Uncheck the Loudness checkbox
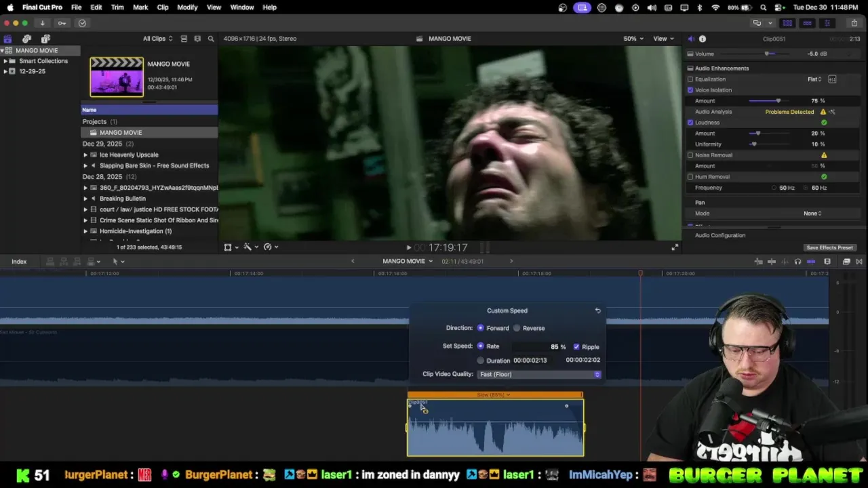Image resolution: width=868 pixels, height=488 pixels. [x=690, y=123]
